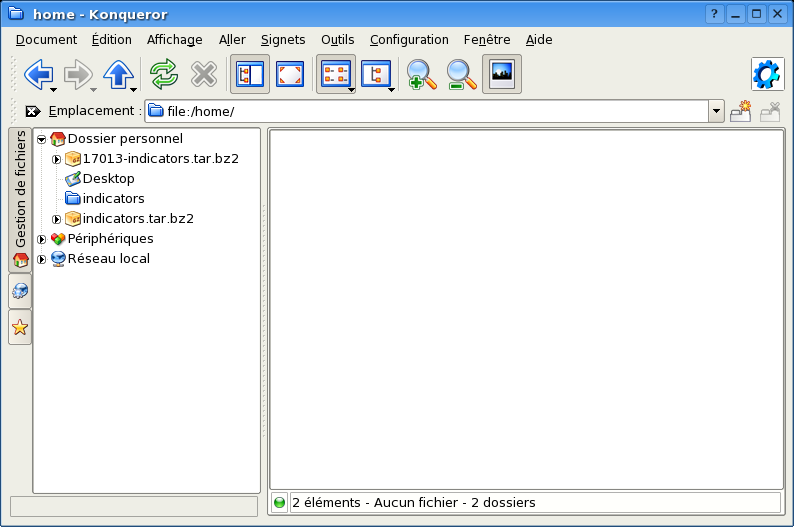Go up one folder with up arrow
The width and height of the screenshot is (794, 527).
tap(118, 74)
